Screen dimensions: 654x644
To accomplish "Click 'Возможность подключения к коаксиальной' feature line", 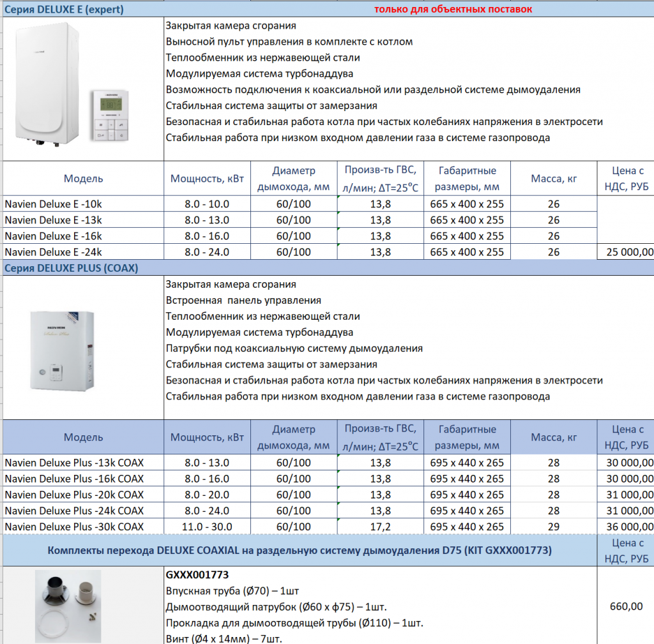I will point(373,89).
